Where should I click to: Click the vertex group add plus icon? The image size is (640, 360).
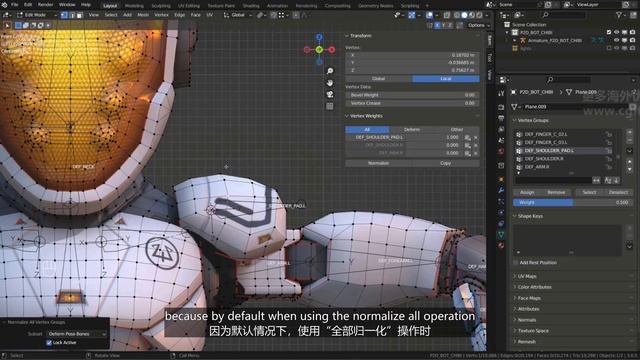(x=629, y=132)
